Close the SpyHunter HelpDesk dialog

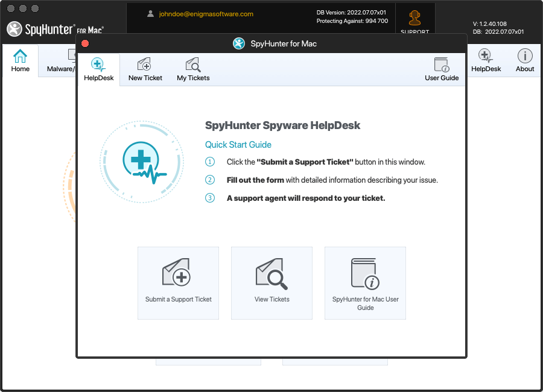tap(85, 43)
